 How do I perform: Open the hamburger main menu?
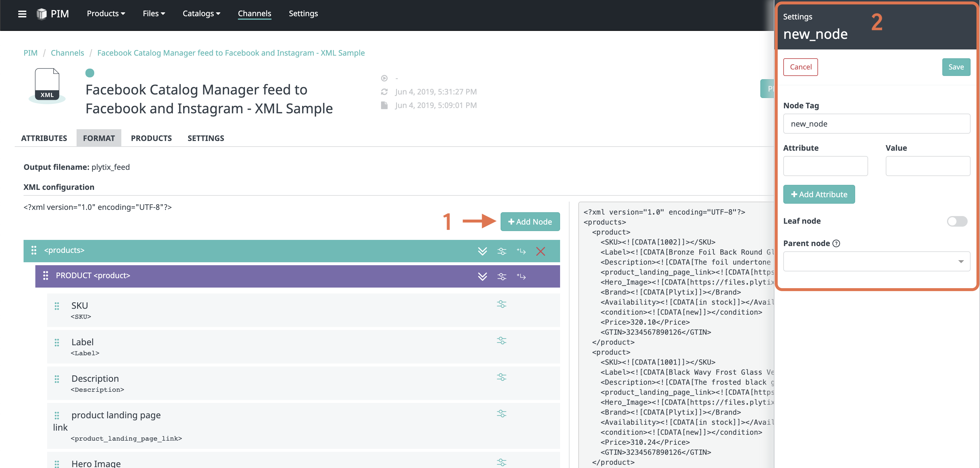pos(22,14)
